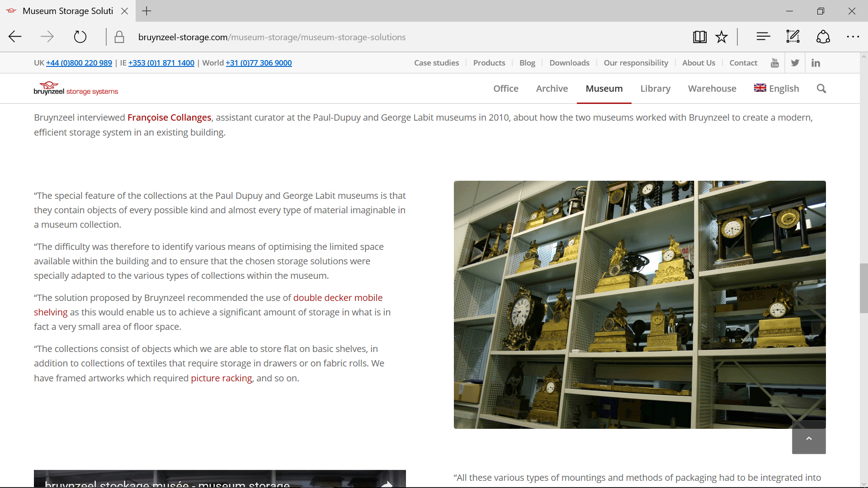Switch to the Warehouse section
This screenshot has width=868, height=488.
[x=712, y=89]
